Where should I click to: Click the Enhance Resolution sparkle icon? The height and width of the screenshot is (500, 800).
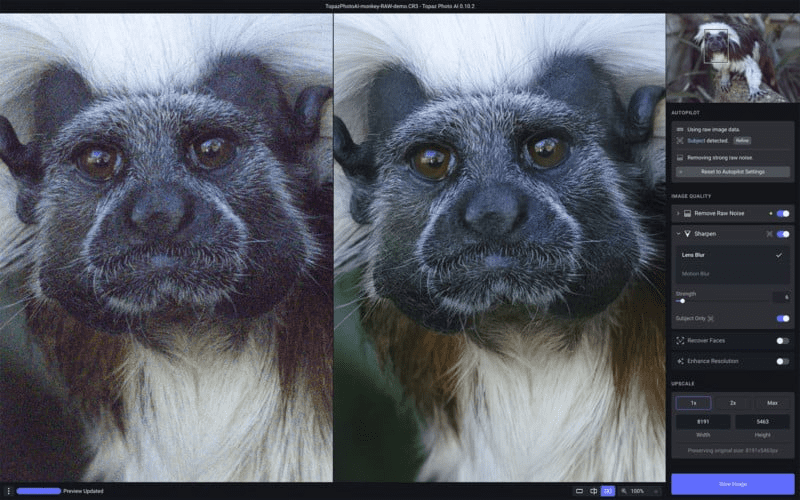click(680, 361)
